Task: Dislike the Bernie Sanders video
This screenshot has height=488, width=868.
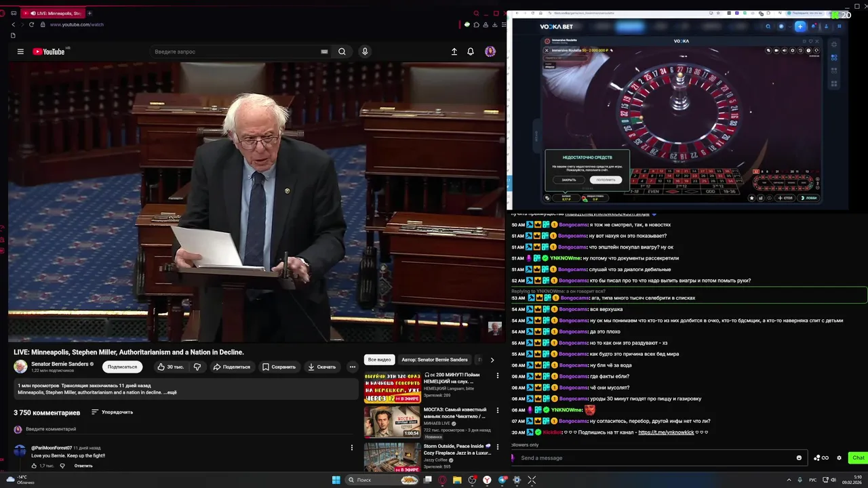Action: point(197,367)
